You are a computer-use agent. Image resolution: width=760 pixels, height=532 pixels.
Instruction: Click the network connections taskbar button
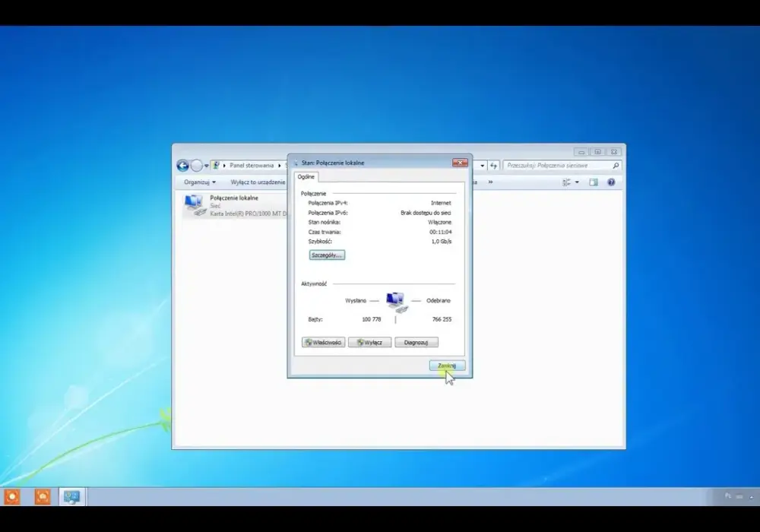(71, 496)
